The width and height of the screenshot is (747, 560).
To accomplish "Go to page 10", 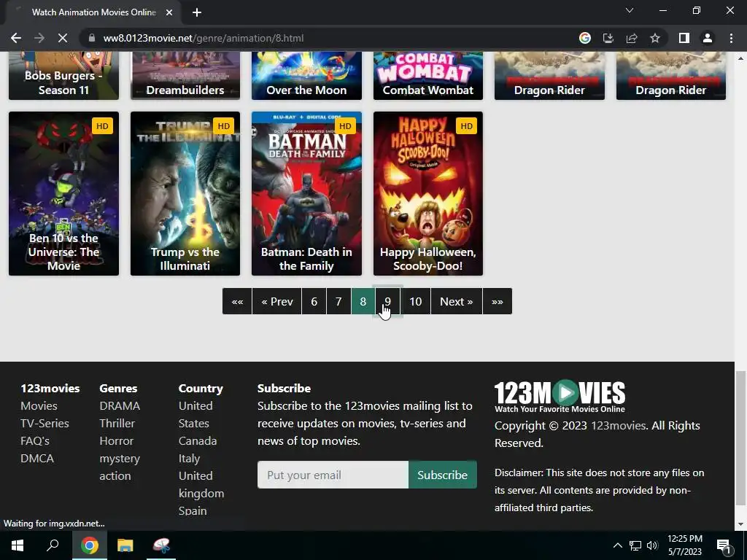I will tap(415, 301).
